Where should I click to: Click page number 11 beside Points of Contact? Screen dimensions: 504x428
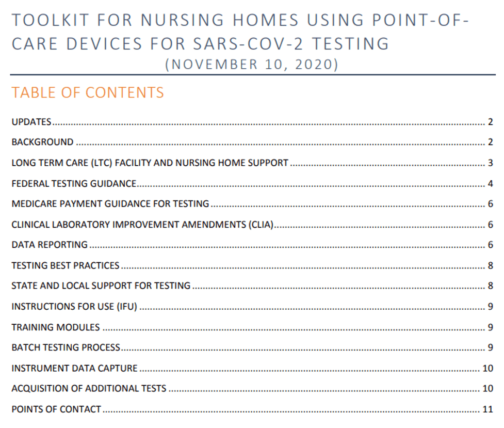pos(488,409)
